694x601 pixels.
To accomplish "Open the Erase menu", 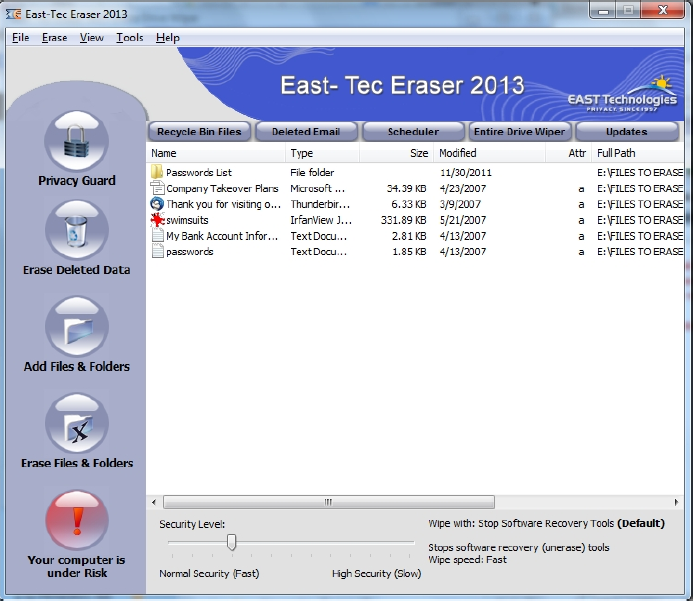I will coord(54,38).
